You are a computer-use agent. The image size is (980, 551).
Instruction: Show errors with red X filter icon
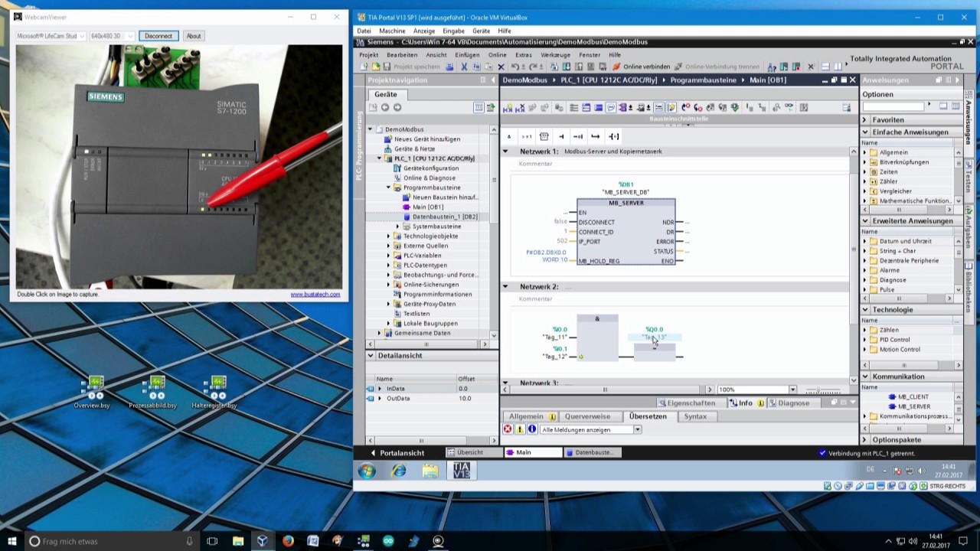click(508, 429)
